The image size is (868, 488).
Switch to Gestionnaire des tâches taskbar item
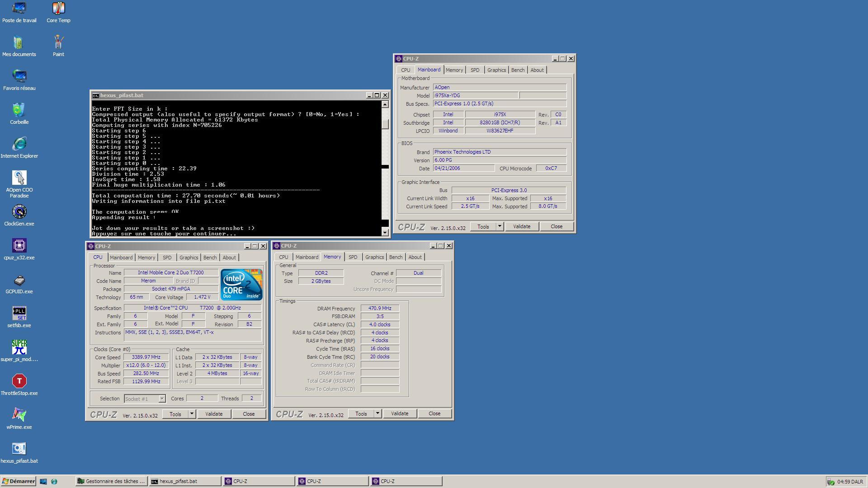[111, 481]
